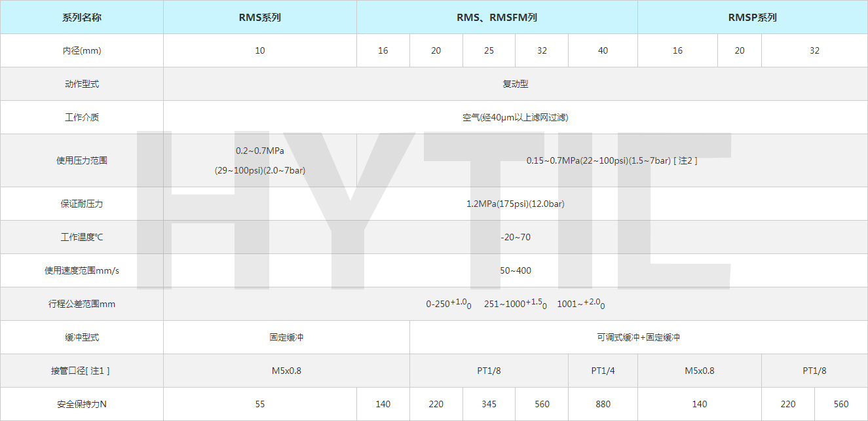Select the M5x0.8 cell under RMS系列
The height and width of the screenshot is (421, 868).
(286, 371)
